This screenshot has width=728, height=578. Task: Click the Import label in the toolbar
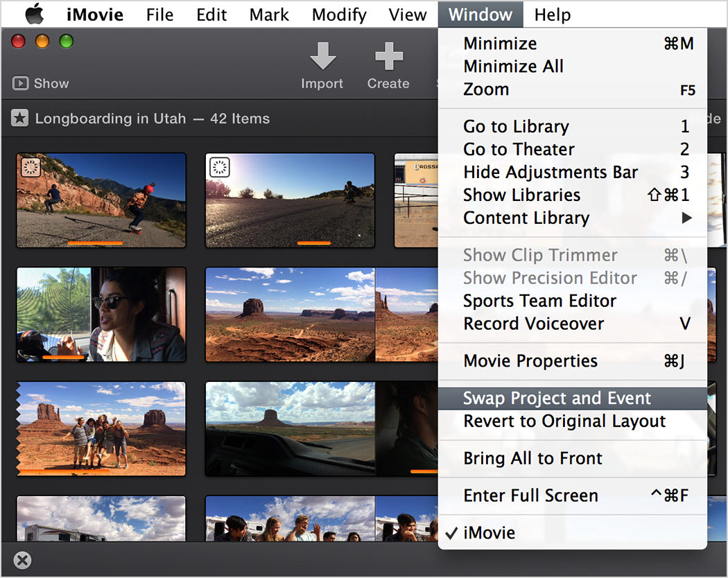pos(322,84)
